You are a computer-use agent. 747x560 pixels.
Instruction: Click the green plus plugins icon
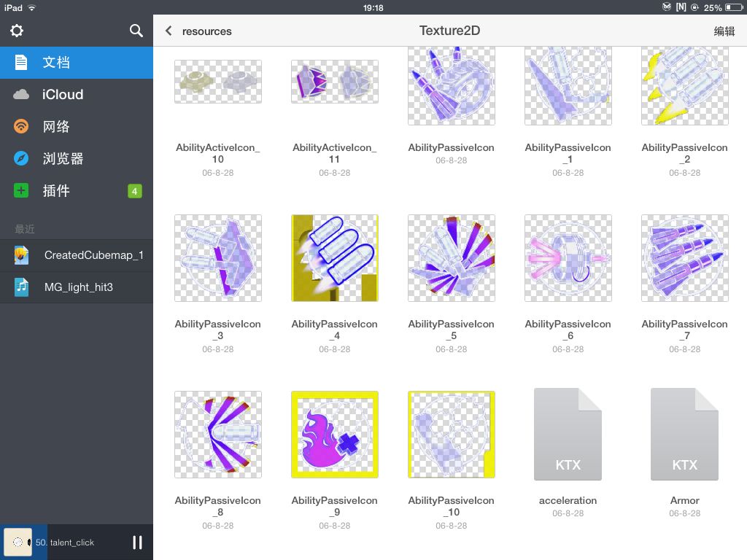click(x=21, y=190)
